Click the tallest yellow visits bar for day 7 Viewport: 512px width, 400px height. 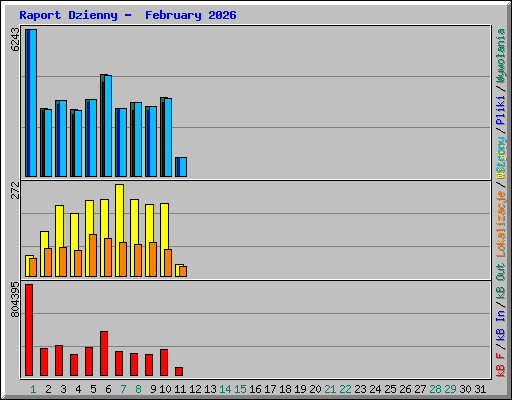pyautogui.click(x=119, y=230)
